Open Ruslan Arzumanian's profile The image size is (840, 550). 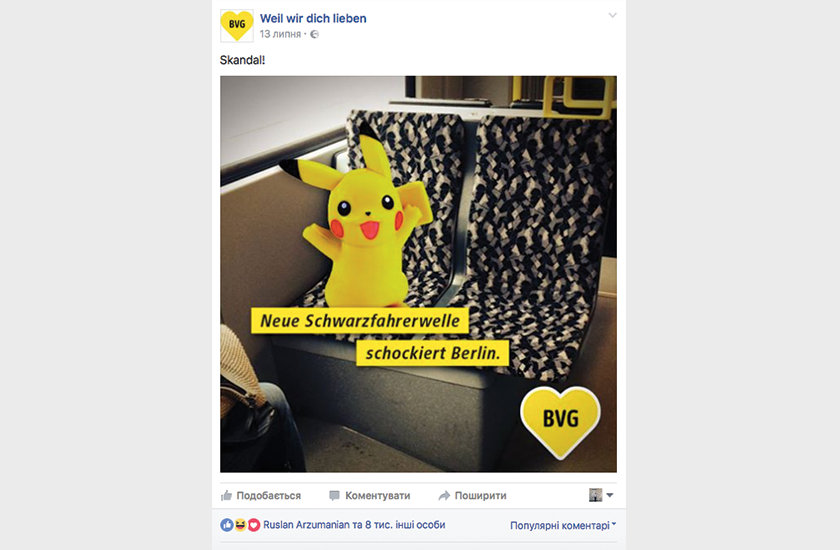point(306,525)
